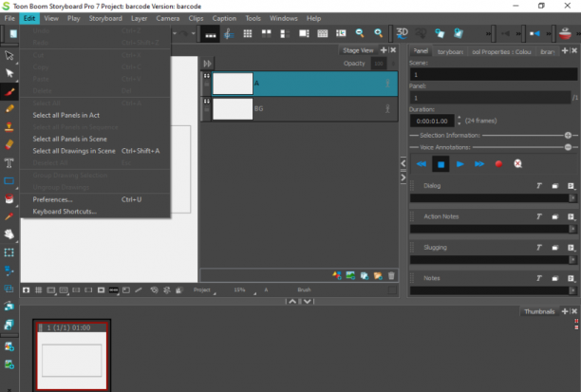
Task: Click the 3D workspace icon
Action: pyautogui.click(x=402, y=33)
